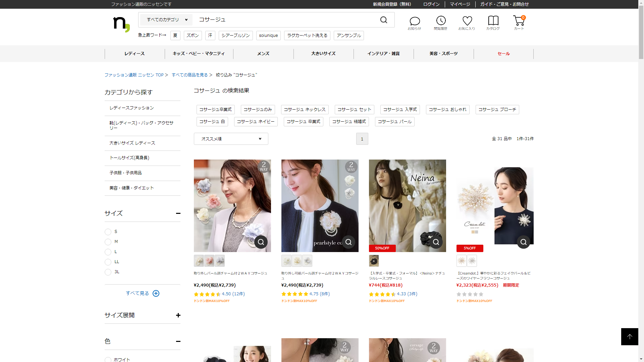Select size 3L radio button
Image resolution: width=644 pixels, height=362 pixels.
pos(108,272)
